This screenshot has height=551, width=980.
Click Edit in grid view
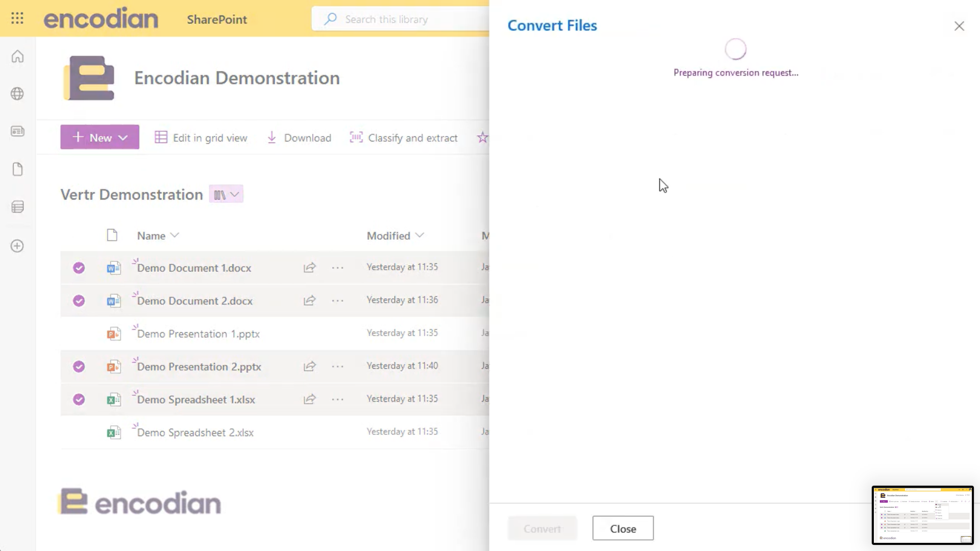(201, 138)
